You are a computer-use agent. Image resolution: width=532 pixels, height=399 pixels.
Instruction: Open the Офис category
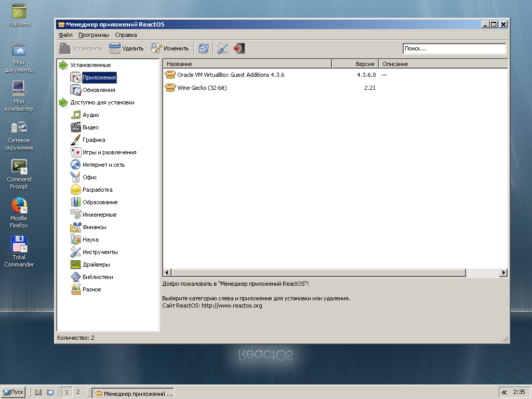tap(89, 177)
